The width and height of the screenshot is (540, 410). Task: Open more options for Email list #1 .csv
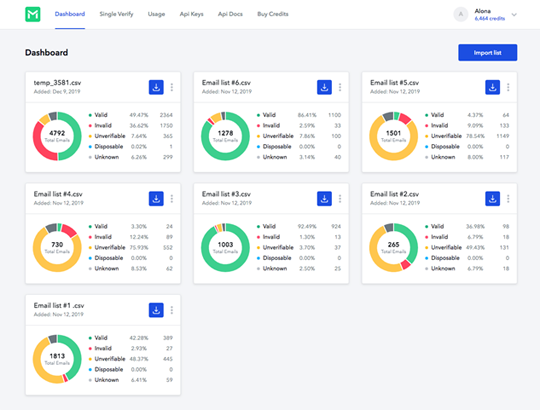click(x=172, y=310)
